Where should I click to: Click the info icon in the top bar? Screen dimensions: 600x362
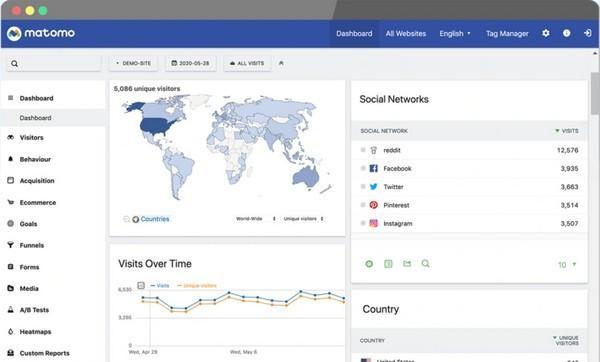tap(566, 33)
